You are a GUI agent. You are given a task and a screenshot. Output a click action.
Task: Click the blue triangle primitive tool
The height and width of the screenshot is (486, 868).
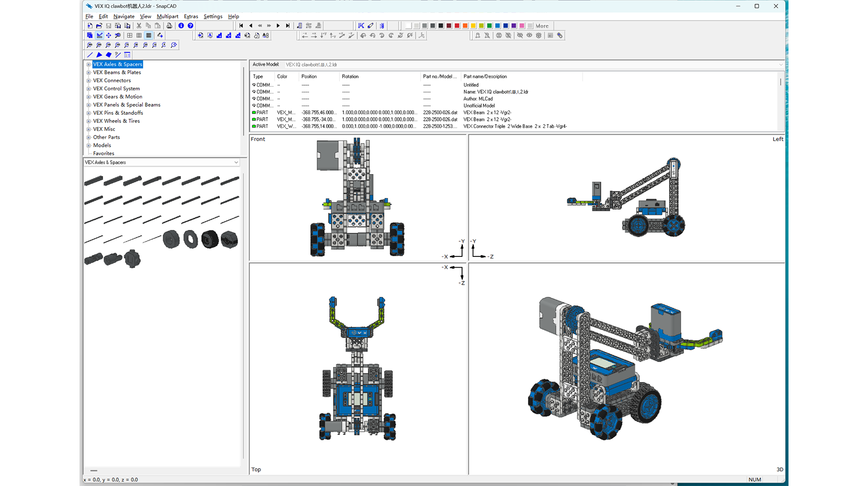coord(99,55)
